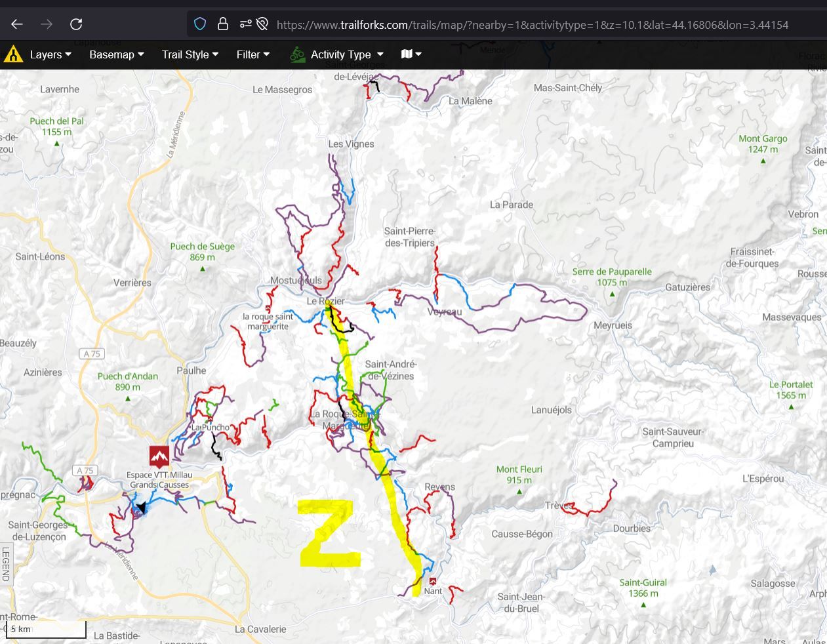
Task: Click the site security padlock icon
Action: (x=223, y=24)
